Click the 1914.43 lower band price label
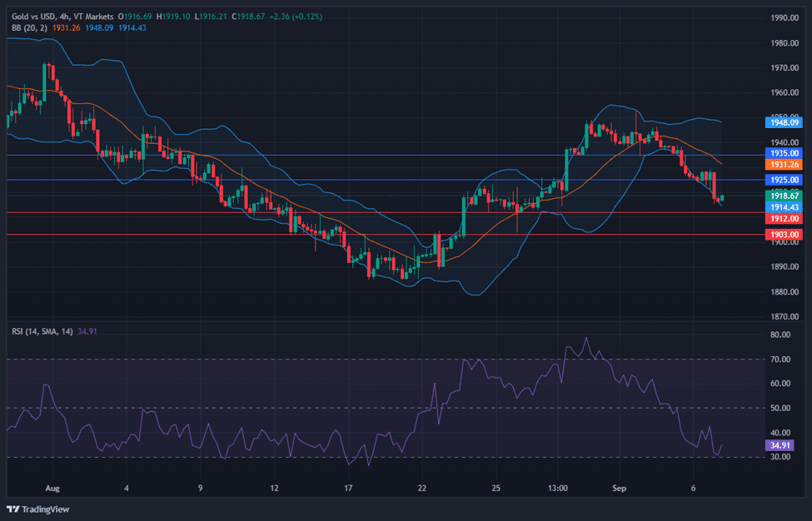812x521 pixels. 783,207
